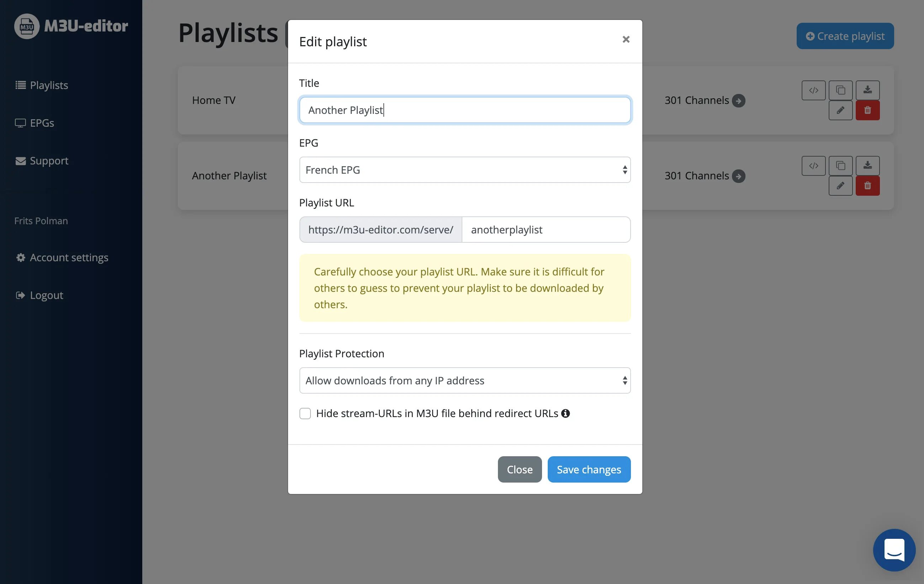Click the Save changes button
The width and height of the screenshot is (924, 584).
(x=589, y=469)
